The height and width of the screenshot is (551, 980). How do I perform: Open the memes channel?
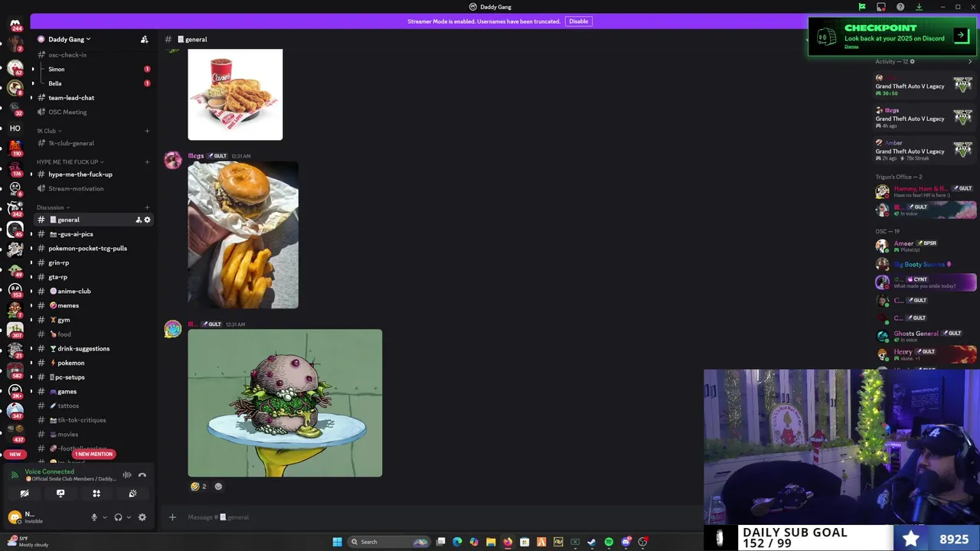(x=92, y=305)
